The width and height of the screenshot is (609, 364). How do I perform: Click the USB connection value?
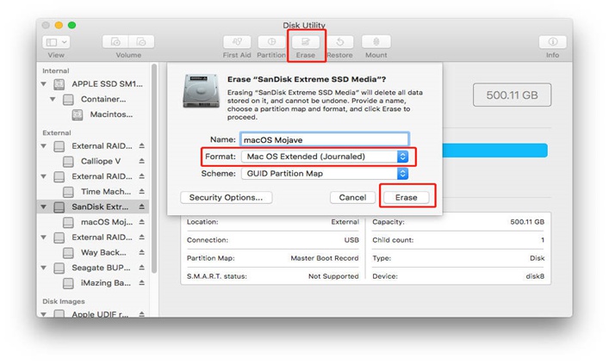click(x=351, y=240)
